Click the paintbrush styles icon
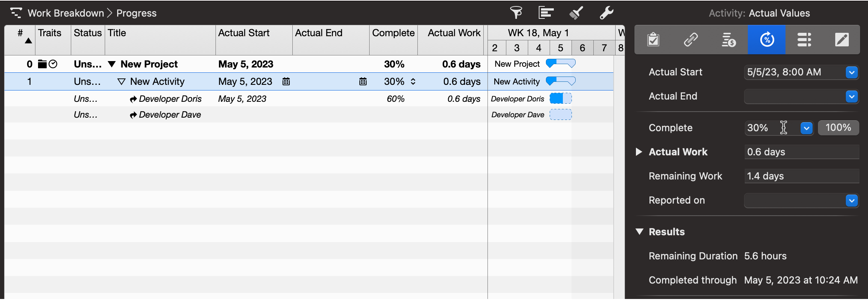This screenshot has width=868, height=302. [x=576, y=13]
